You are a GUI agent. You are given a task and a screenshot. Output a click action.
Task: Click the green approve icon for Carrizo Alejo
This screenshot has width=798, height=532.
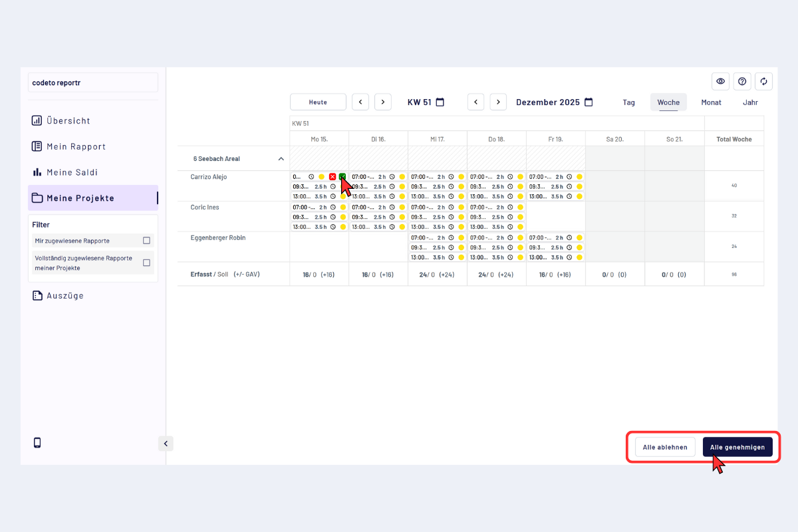coord(342,177)
